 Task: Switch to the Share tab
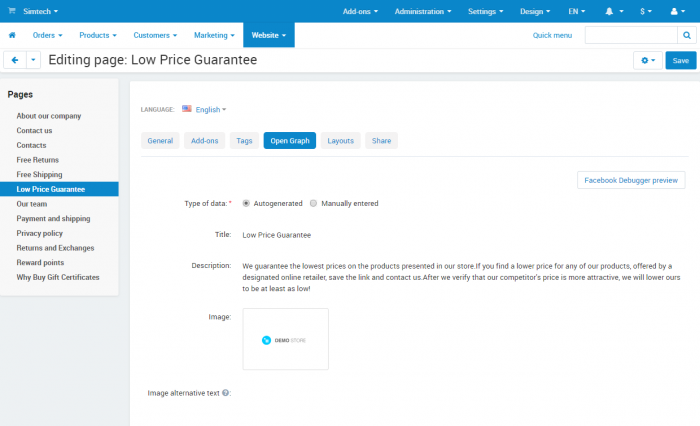[x=381, y=141]
